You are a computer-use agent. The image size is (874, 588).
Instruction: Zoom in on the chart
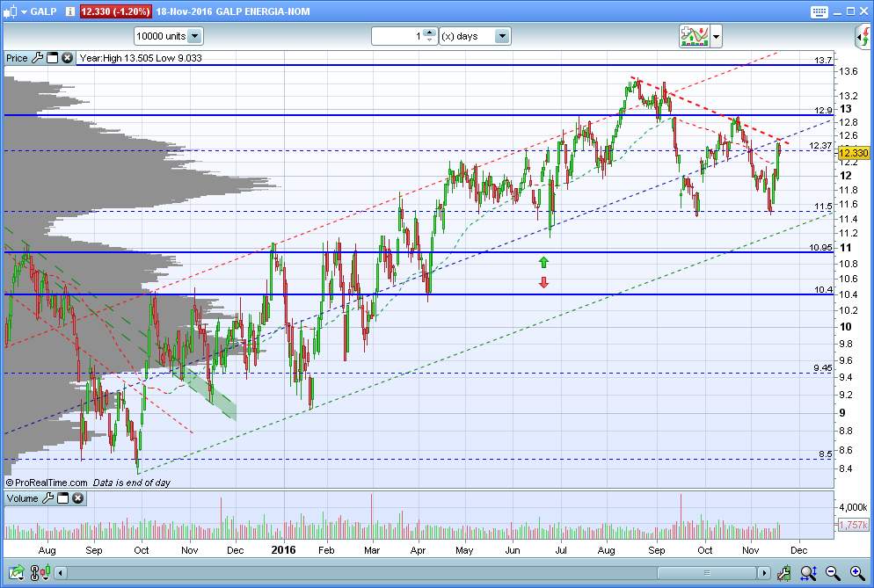tap(858, 572)
